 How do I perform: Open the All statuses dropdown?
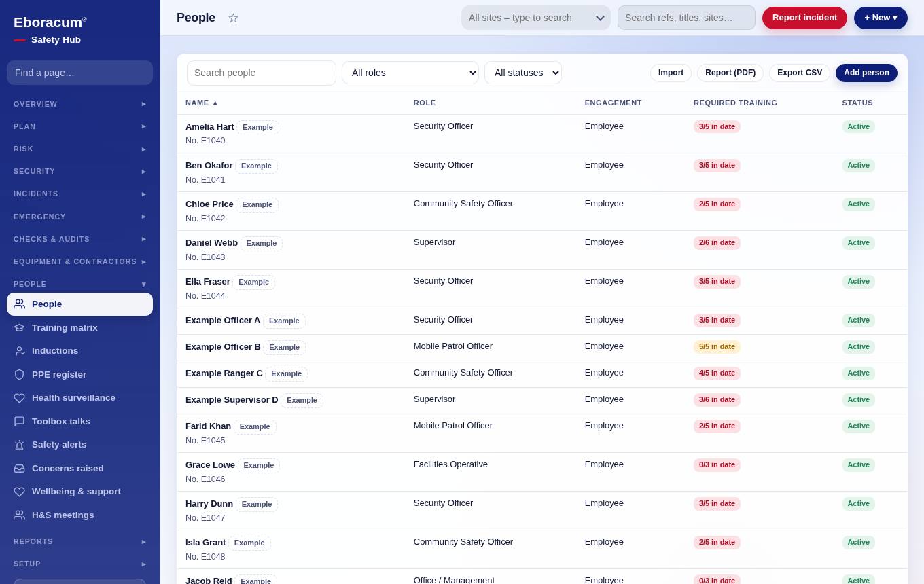[523, 73]
